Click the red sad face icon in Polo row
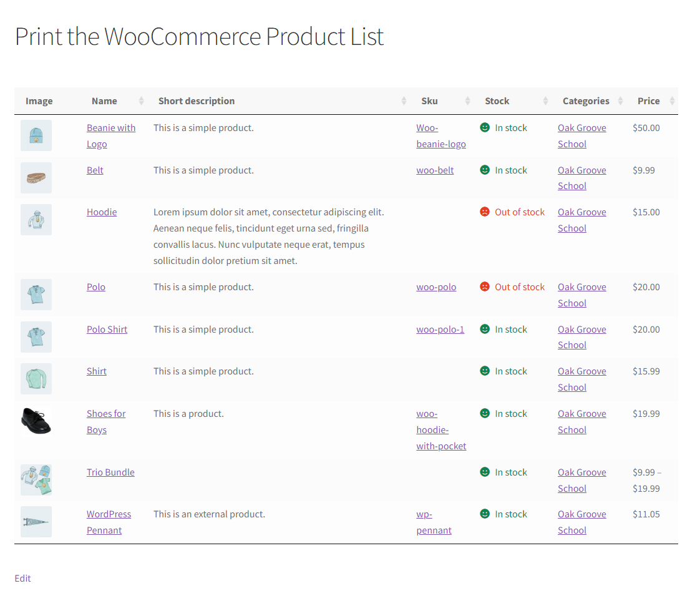700x591 pixels. pos(485,286)
